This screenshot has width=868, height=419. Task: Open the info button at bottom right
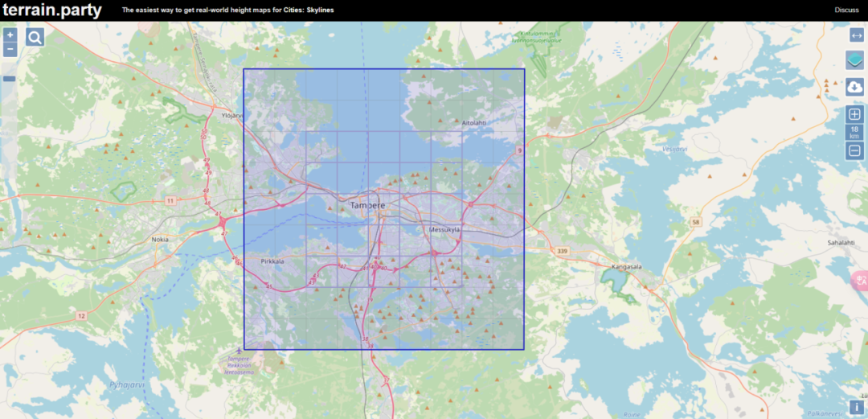(x=856, y=408)
